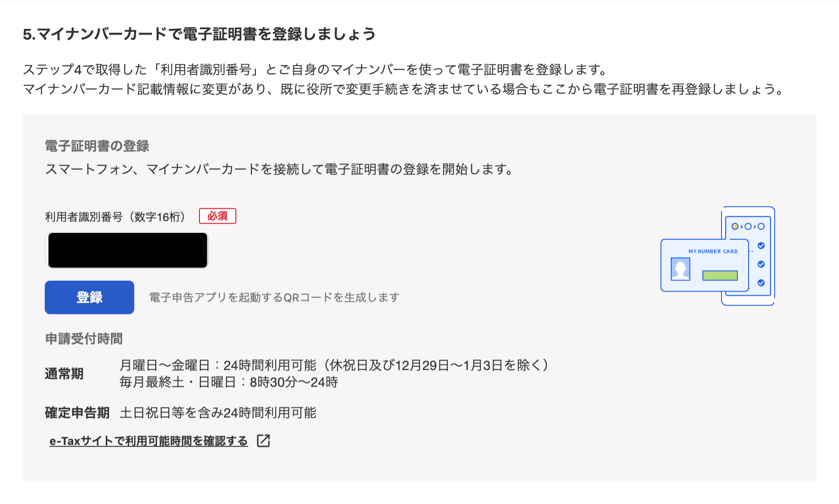Click the 申請受付時間 heading
The image size is (839, 504).
click(x=84, y=339)
